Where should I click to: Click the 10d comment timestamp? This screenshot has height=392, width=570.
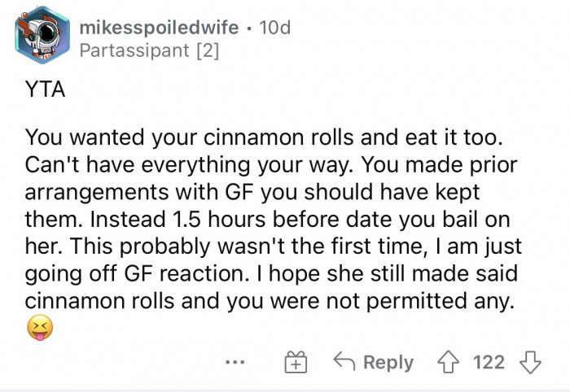point(273,28)
